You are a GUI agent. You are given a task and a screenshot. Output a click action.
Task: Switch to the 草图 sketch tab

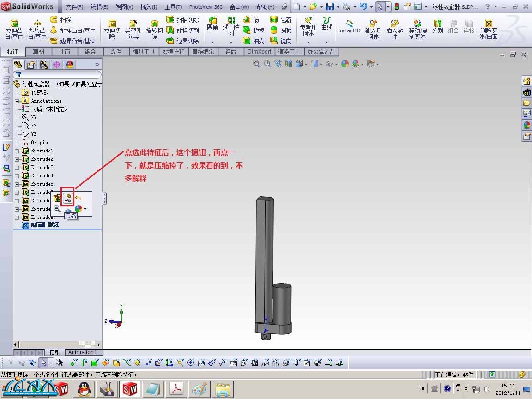tap(38, 52)
